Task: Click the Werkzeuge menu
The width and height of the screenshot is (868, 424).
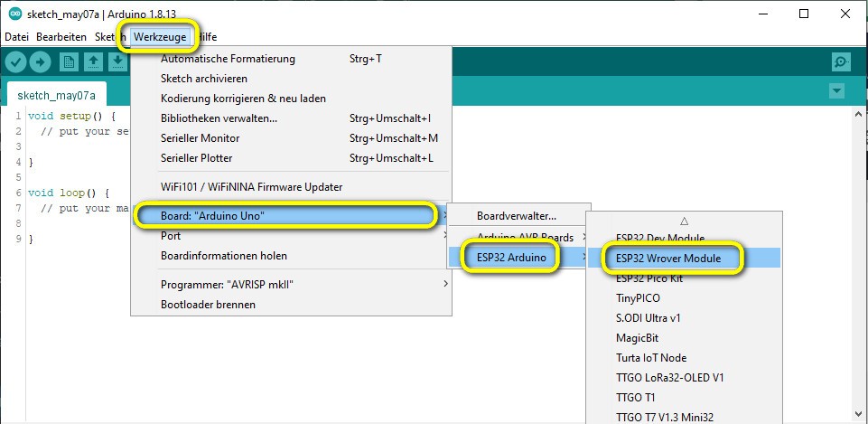Action: point(160,37)
